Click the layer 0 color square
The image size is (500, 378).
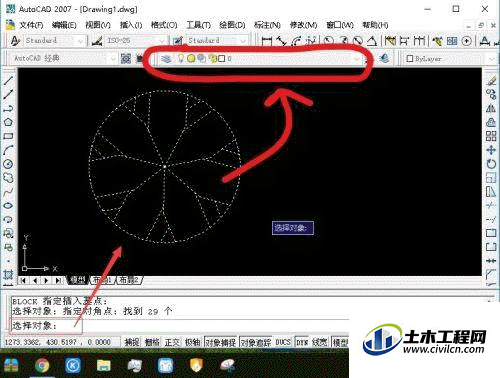coord(221,59)
